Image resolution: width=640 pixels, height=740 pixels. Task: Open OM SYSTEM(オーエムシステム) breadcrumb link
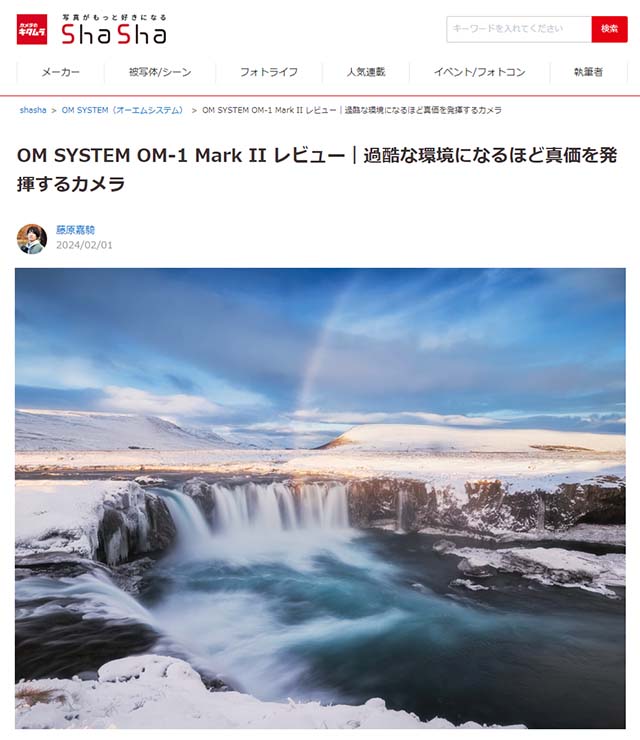(122, 110)
